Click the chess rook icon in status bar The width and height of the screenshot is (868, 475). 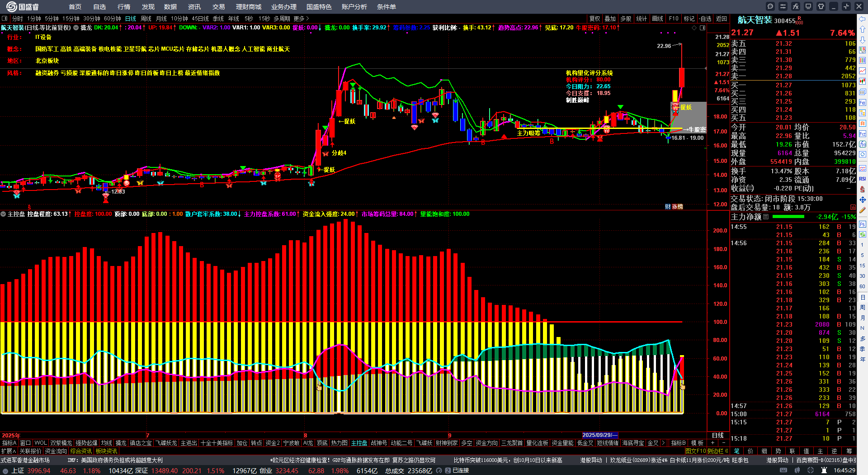coord(825,470)
